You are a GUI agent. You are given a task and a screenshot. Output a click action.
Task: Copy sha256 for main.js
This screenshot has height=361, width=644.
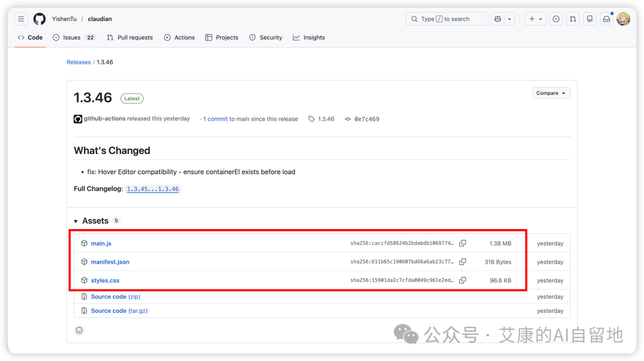(463, 243)
